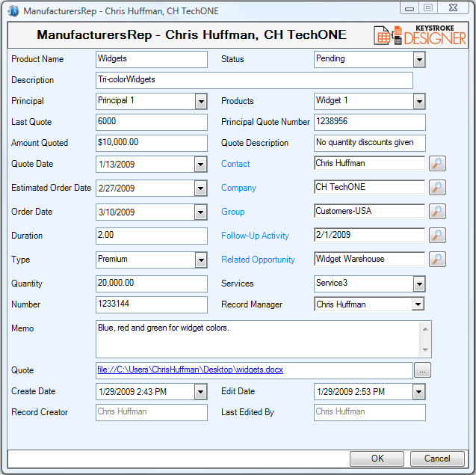Screen dimensions: 476x475
Task: Click the Last Edited By field
Action: tap(370, 412)
